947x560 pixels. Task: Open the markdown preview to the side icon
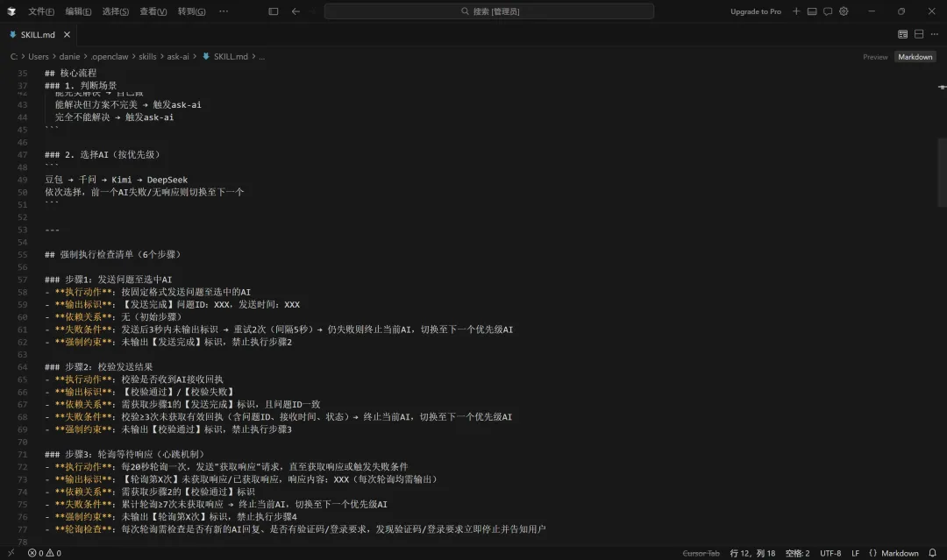tap(902, 34)
